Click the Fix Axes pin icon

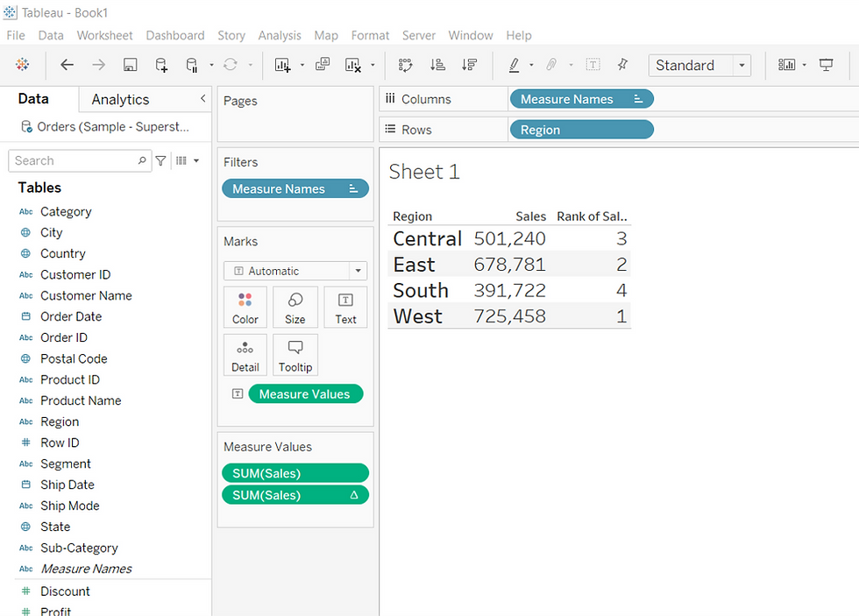622,65
